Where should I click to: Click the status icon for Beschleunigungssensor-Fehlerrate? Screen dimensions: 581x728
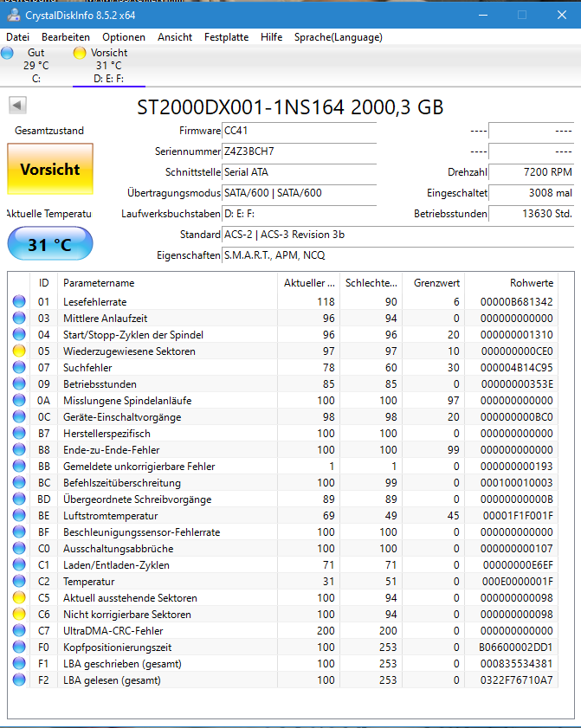point(19,532)
